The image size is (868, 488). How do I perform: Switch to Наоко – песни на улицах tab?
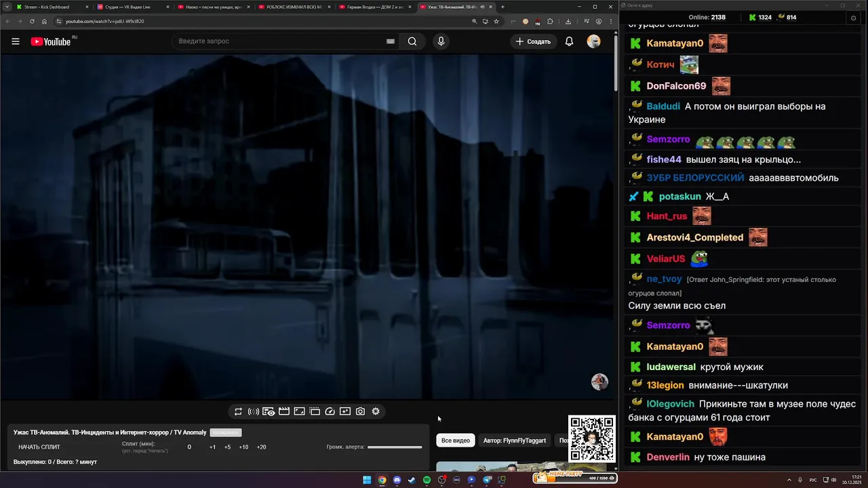click(x=212, y=7)
